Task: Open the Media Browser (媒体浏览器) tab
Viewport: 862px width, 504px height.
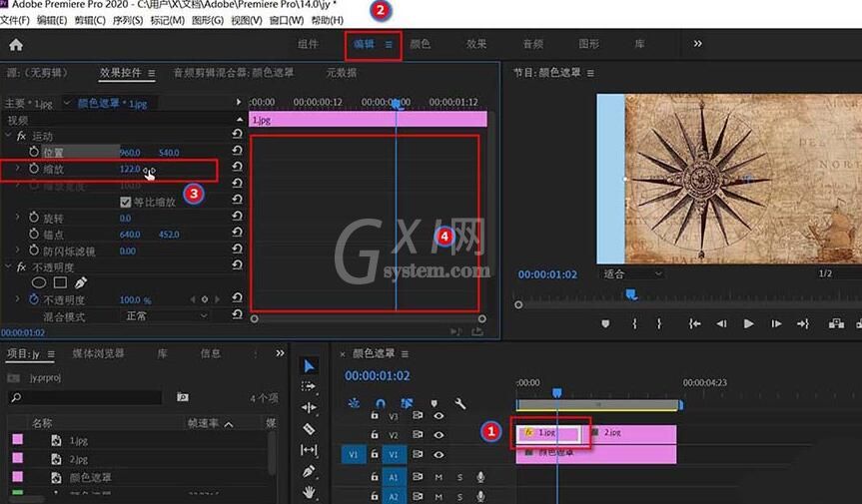Action: point(99,353)
